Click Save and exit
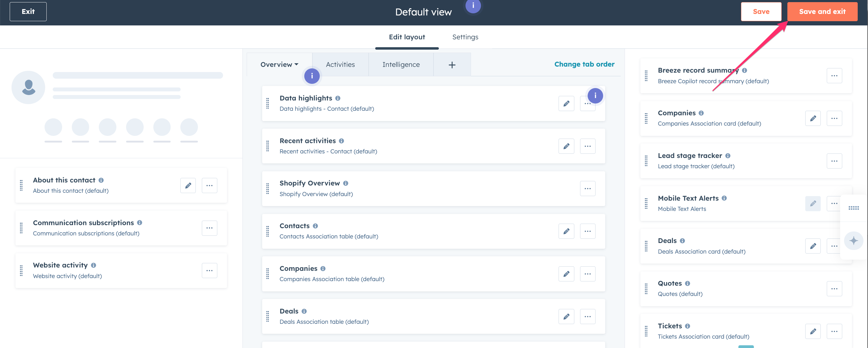This screenshot has width=868, height=348. (823, 11)
